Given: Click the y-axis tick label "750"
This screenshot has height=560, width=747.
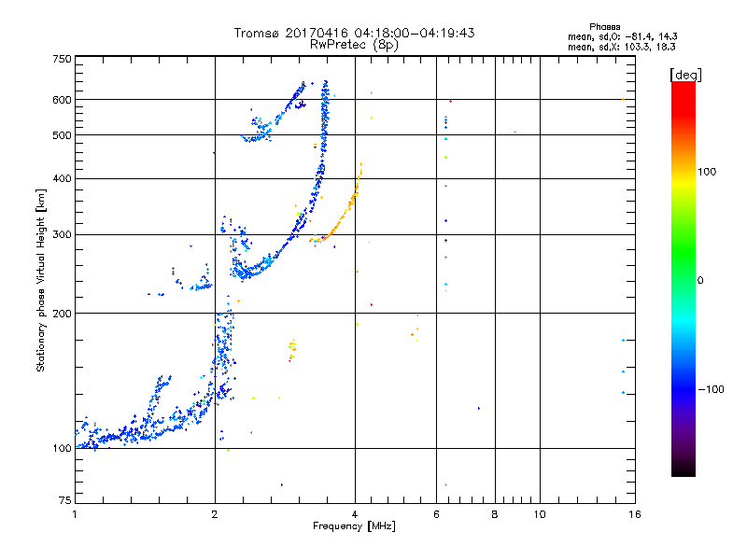Looking at the screenshot, I should (x=62, y=59).
